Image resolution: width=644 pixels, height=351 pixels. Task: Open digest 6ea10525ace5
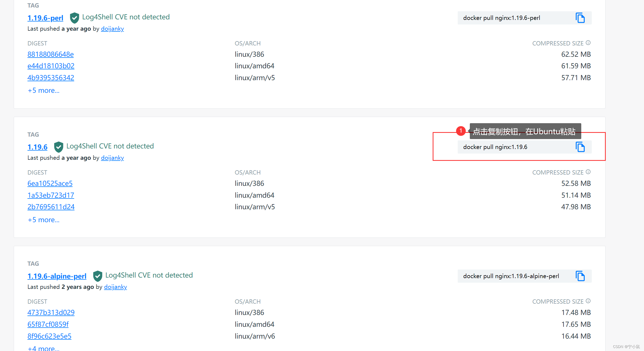[50, 183]
